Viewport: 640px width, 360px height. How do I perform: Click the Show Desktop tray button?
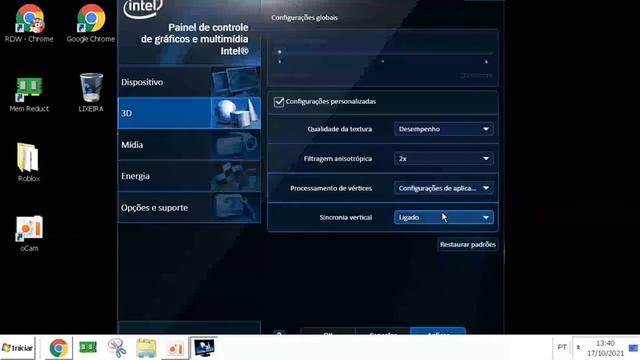[633, 348]
